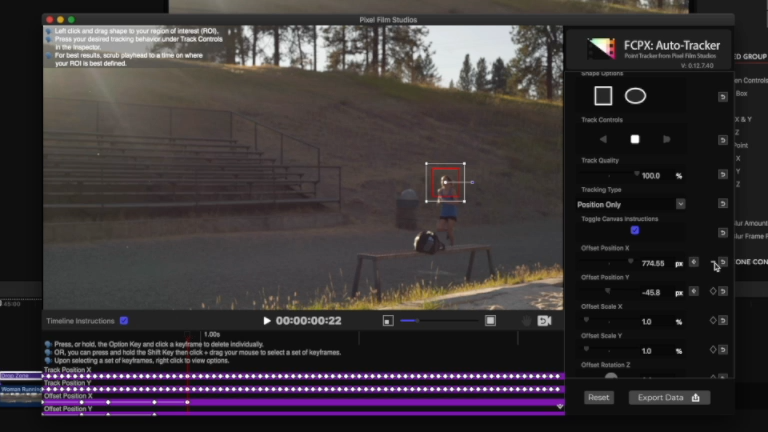Click the Offset Position Y -45.8 field
This screenshot has height=432, width=768.
pos(651,292)
